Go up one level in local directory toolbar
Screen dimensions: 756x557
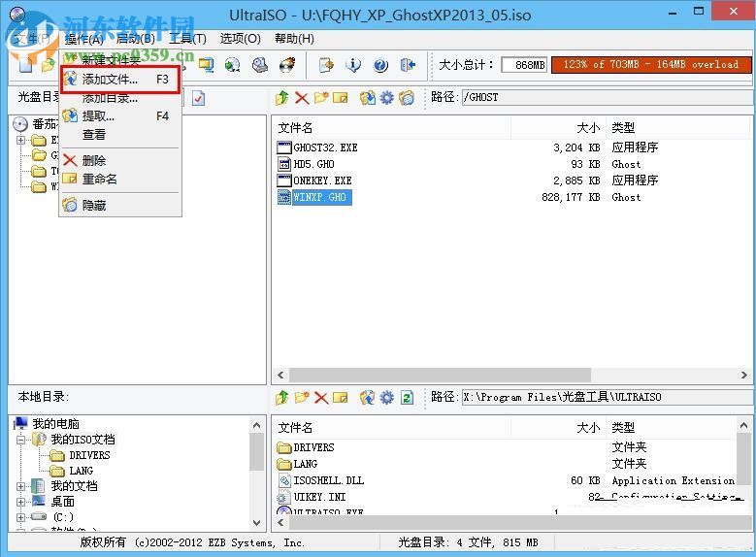282,398
